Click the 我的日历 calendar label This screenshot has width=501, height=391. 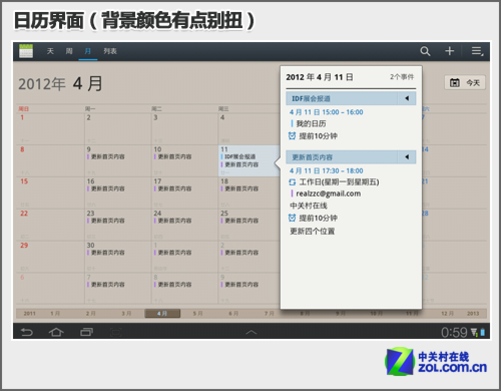click(x=311, y=124)
